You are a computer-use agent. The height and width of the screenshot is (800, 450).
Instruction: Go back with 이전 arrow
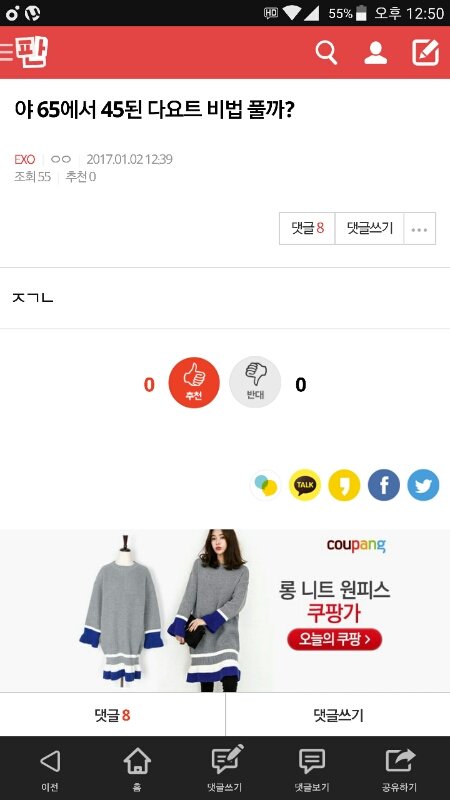pyautogui.click(x=49, y=770)
